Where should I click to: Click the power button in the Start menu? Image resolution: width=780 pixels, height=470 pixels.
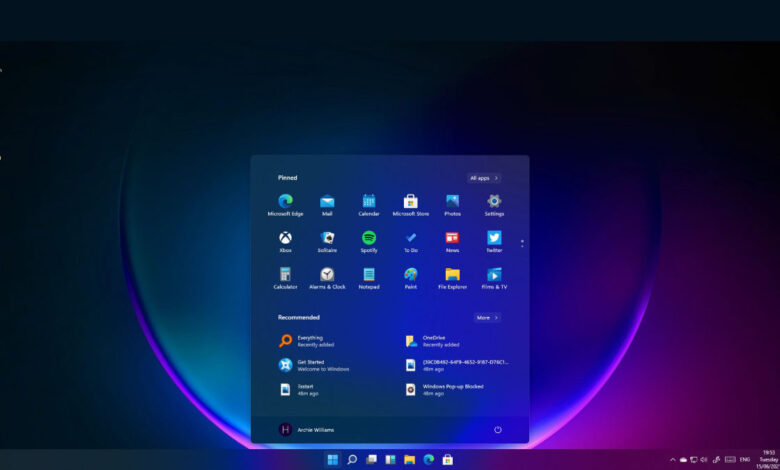[497, 430]
